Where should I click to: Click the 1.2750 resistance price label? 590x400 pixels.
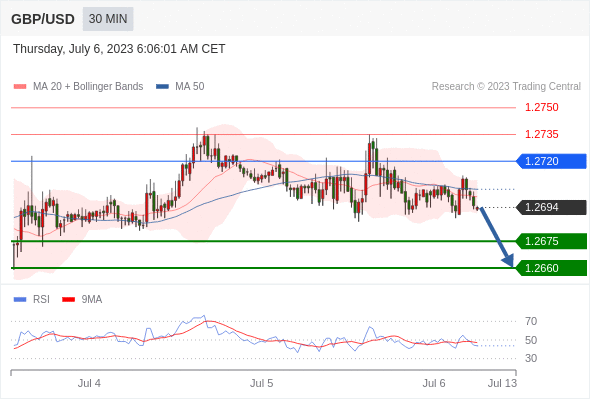click(542, 108)
